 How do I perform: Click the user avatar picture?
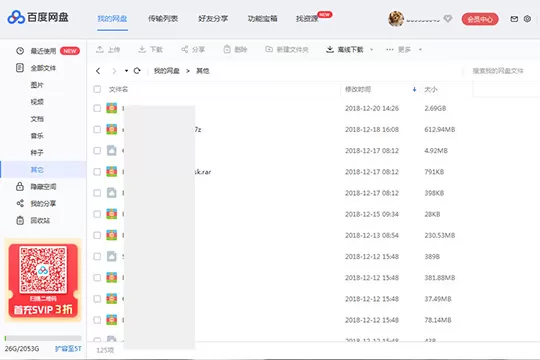coord(396,19)
